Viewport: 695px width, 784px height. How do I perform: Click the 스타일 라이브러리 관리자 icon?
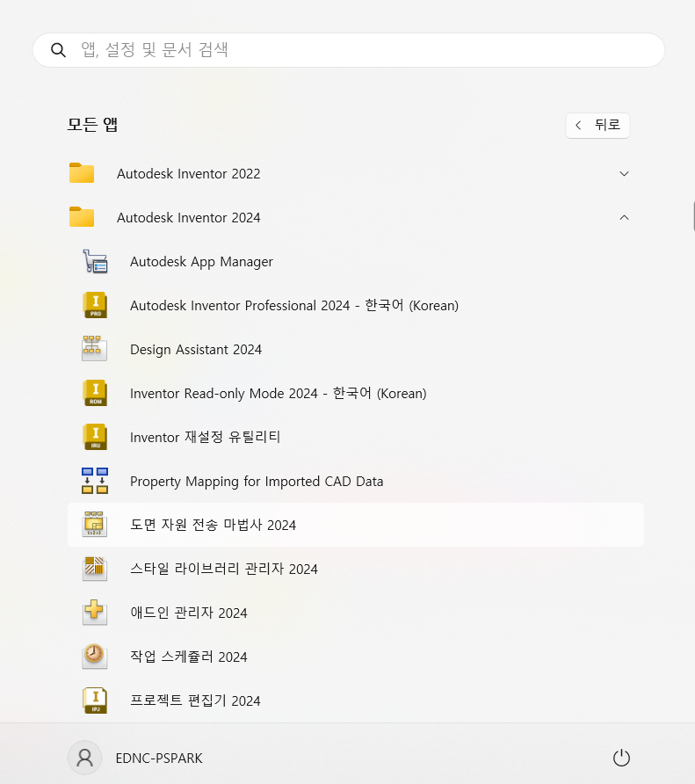pyautogui.click(x=95, y=569)
